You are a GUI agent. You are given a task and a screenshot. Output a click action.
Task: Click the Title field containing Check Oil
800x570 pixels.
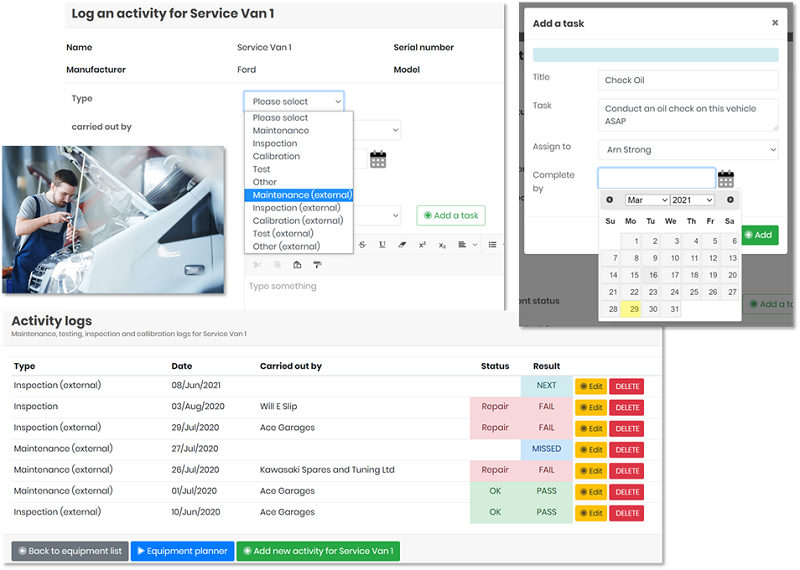click(688, 81)
